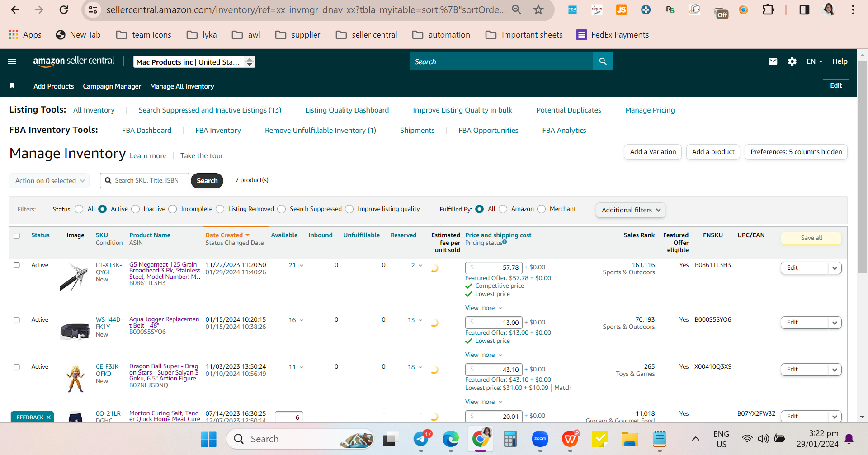This screenshot has width=868, height=455.
Task: Click the Add a Variation button
Action: tap(653, 152)
